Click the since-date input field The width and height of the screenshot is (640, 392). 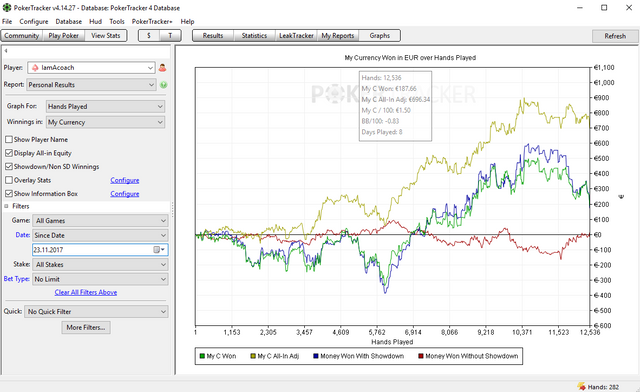(x=93, y=250)
